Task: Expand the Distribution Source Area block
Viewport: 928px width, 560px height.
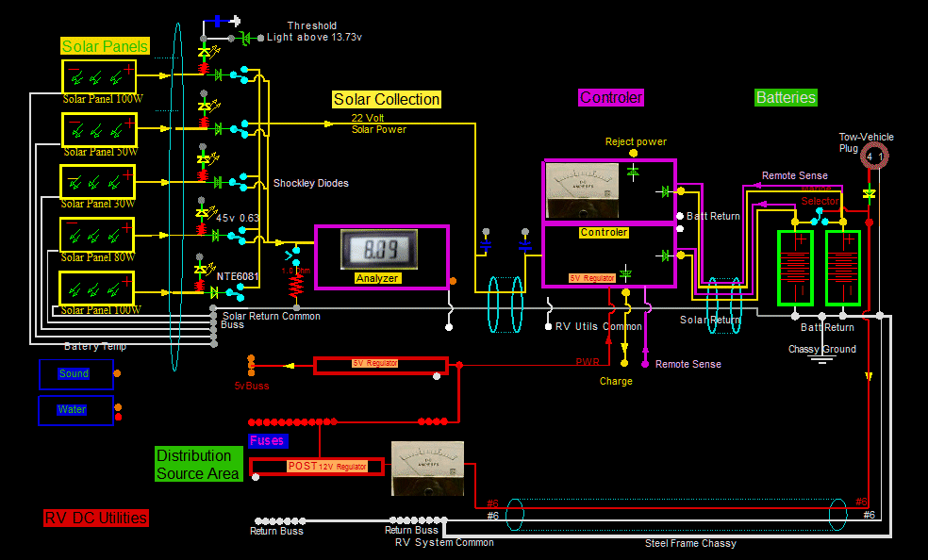Action: pos(198,464)
